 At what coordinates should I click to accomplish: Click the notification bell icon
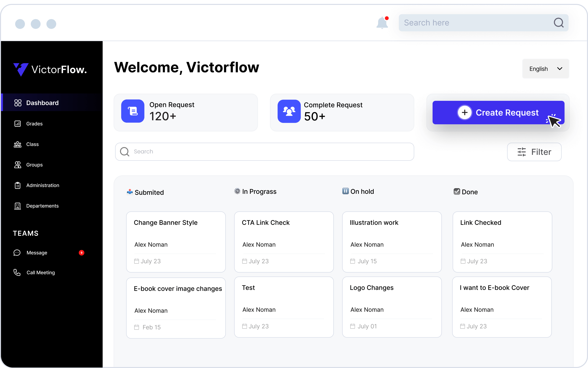click(x=382, y=23)
